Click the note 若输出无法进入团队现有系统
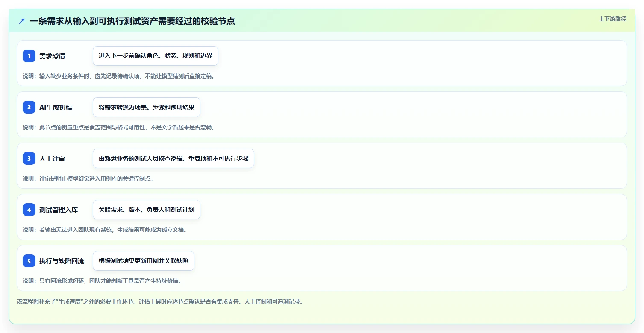The width and height of the screenshot is (644, 333). (105, 230)
